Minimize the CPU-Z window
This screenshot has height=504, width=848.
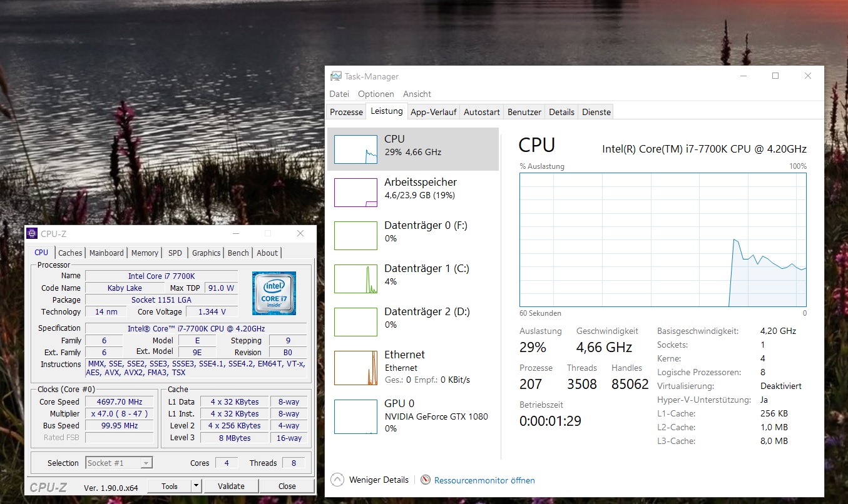point(236,233)
